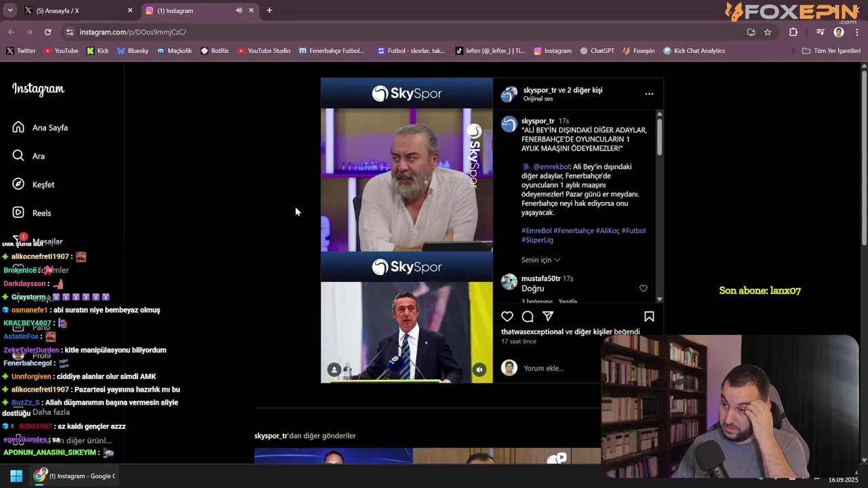This screenshot has width=868, height=488.
Task: View site information icon in address bar
Action: click(x=69, y=32)
